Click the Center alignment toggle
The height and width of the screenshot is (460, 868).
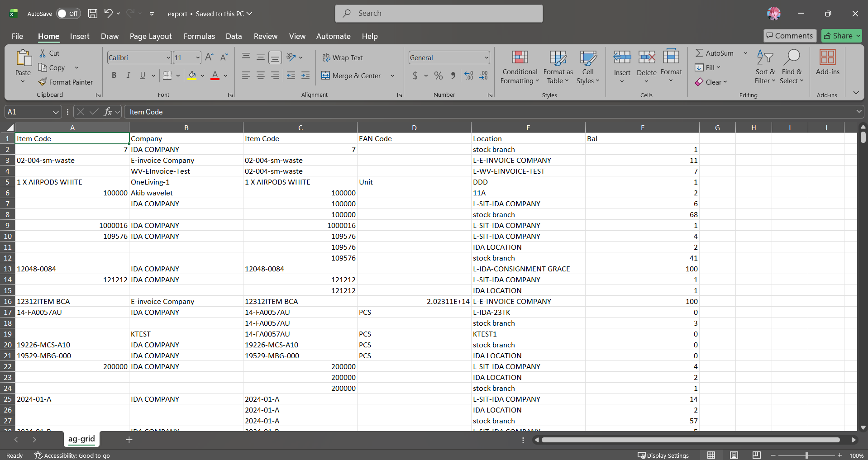[x=260, y=76]
